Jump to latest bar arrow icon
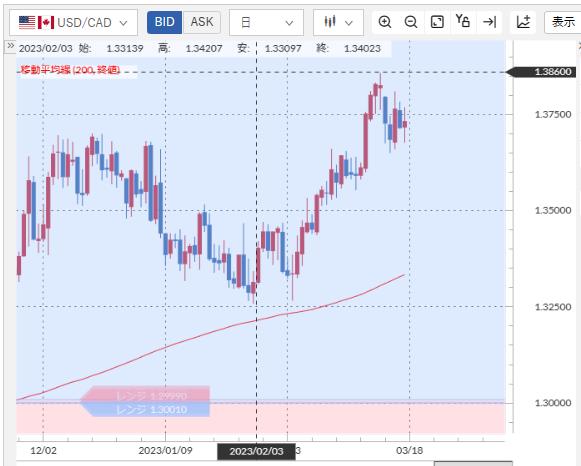Image resolution: width=581 pixels, height=466 pixels. tap(489, 22)
